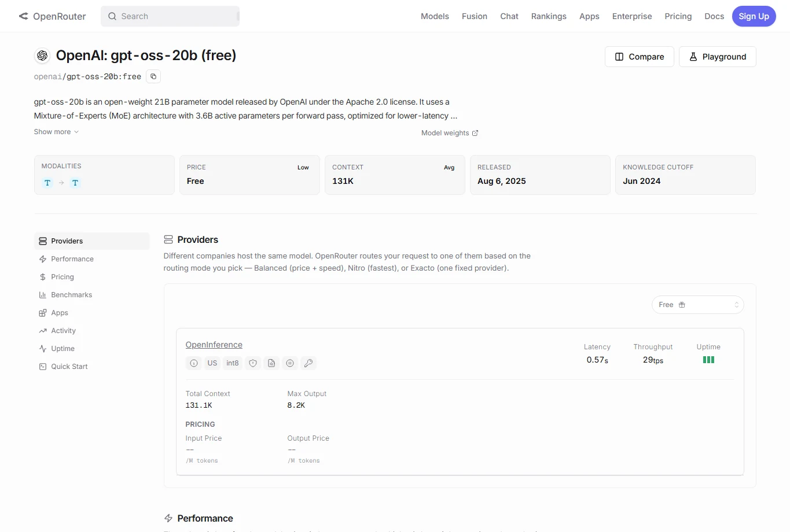The image size is (790, 532).
Task: Click the Compare columns icon
Action: tap(619, 57)
